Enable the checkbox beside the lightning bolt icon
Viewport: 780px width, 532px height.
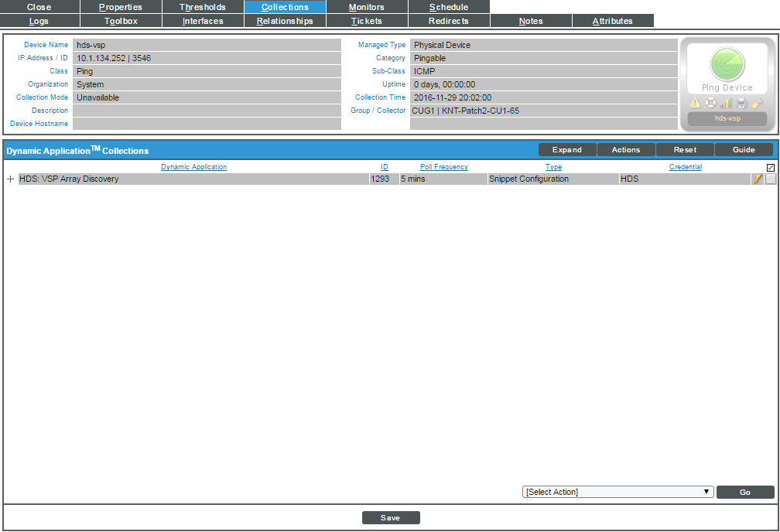[x=771, y=179]
